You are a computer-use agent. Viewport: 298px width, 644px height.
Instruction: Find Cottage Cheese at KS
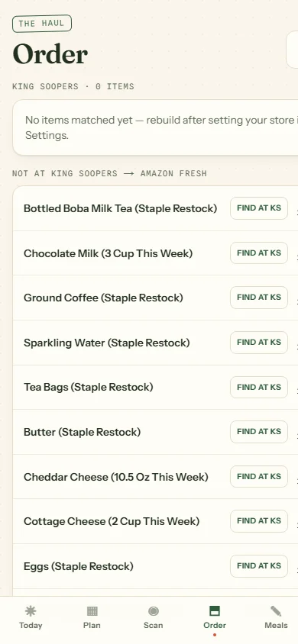[259, 521]
